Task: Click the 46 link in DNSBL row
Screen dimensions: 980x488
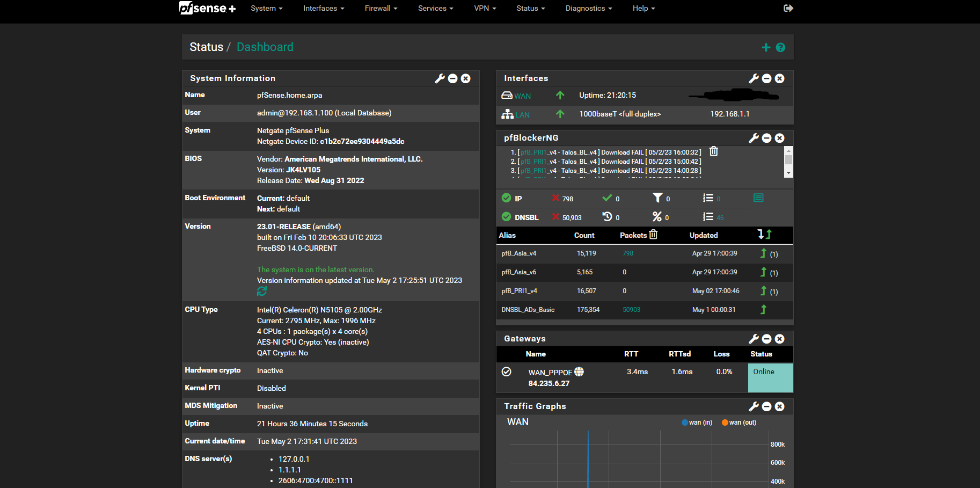Action: click(x=720, y=218)
